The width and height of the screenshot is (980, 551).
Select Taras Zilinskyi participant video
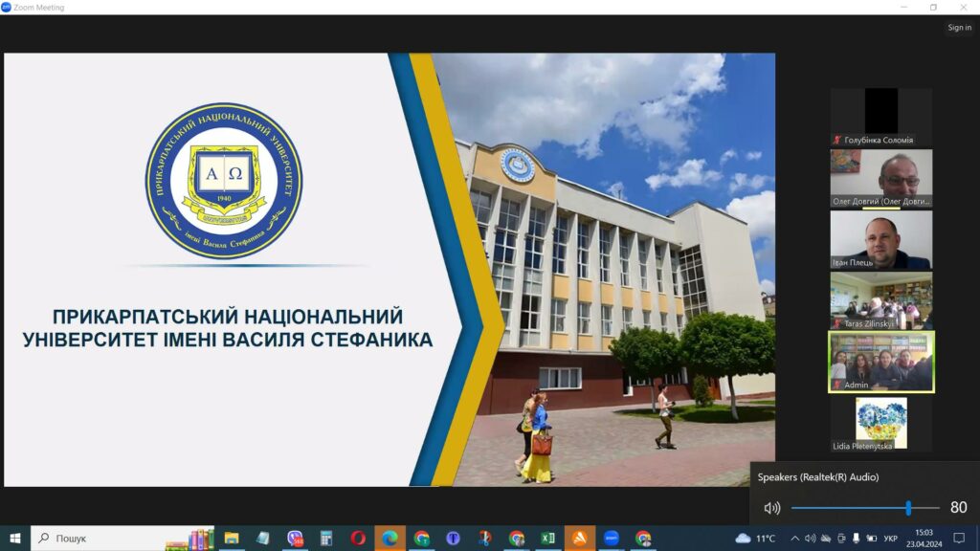tap(880, 301)
